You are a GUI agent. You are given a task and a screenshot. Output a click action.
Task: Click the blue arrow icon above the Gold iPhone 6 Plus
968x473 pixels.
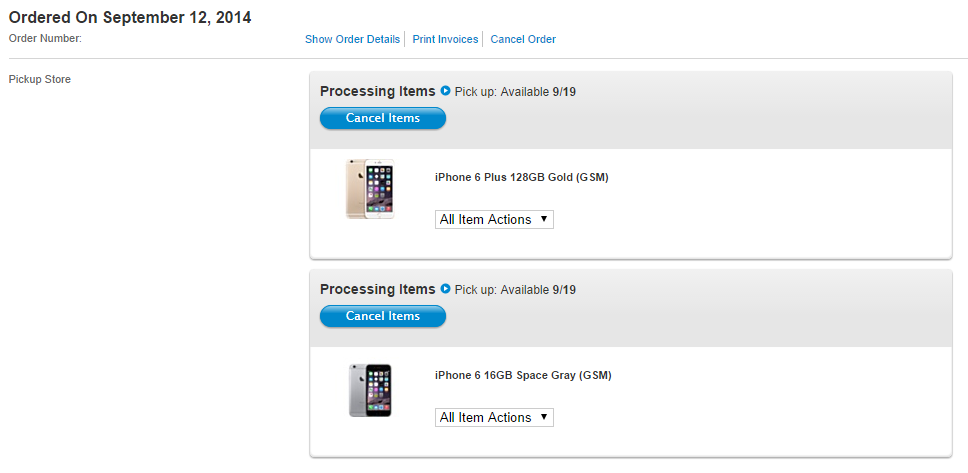446,91
